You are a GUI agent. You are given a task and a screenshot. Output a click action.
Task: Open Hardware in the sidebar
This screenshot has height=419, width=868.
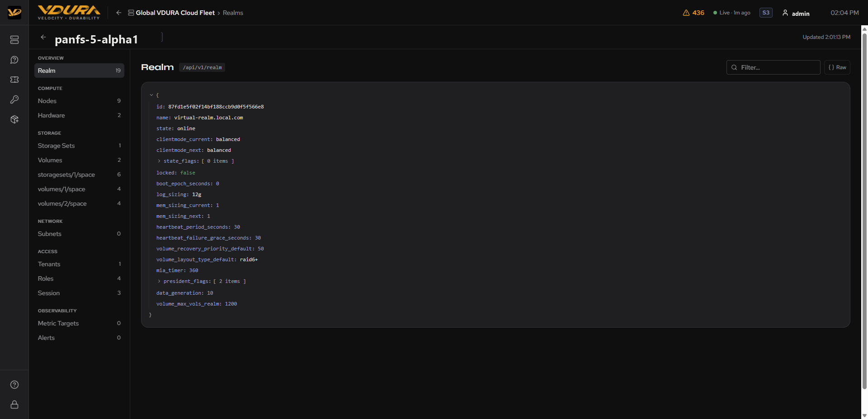(79, 115)
